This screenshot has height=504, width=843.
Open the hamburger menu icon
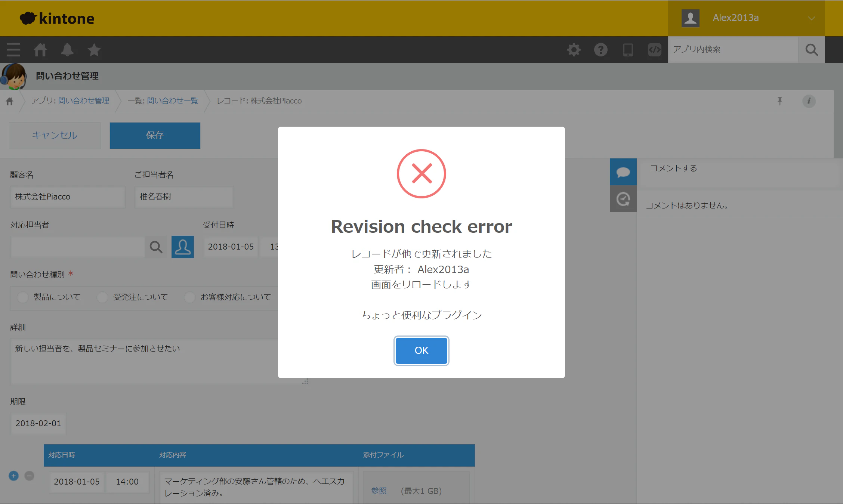tap(13, 50)
